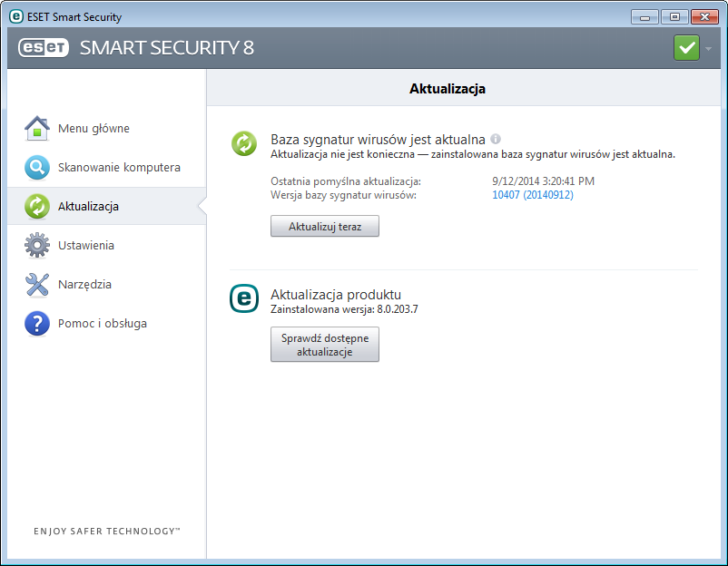Click the Ustawienia gear icon
728x566 pixels.
[37, 245]
